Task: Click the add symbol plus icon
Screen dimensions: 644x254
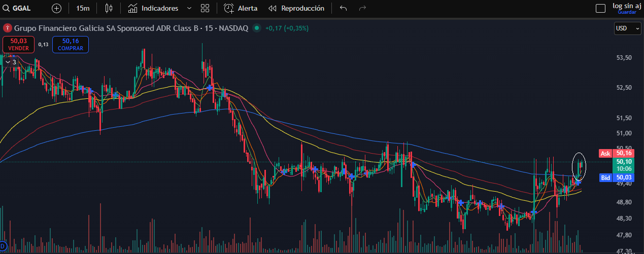Action: (x=56, y=9)
